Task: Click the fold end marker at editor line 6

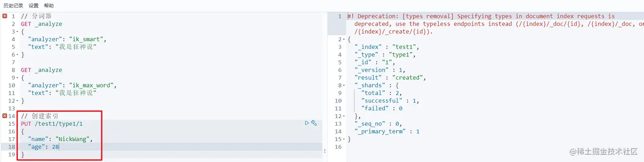Action: (17, 55)
